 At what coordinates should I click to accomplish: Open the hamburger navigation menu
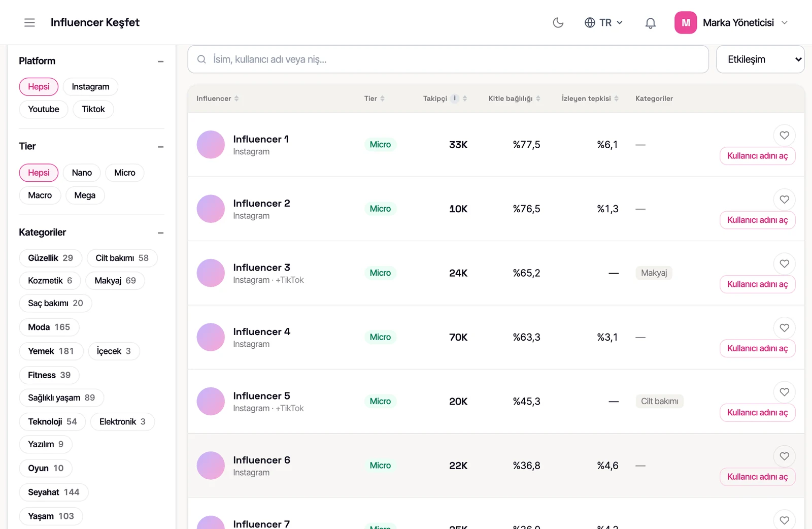point(29,22)
